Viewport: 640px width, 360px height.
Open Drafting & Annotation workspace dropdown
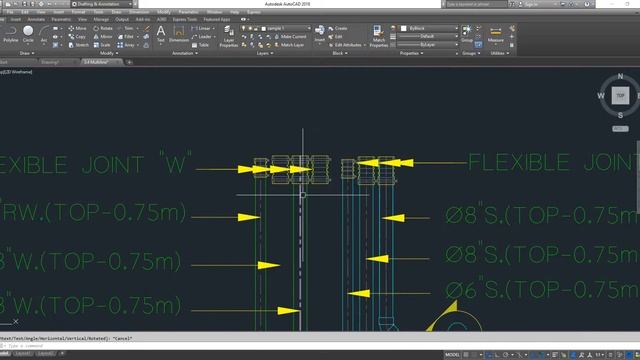(102, 4)
